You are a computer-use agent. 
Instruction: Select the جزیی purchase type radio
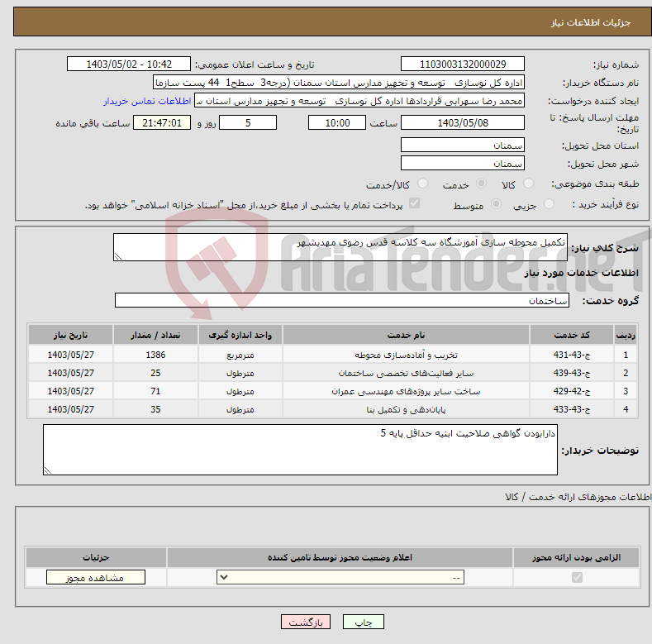click(549, 204)
